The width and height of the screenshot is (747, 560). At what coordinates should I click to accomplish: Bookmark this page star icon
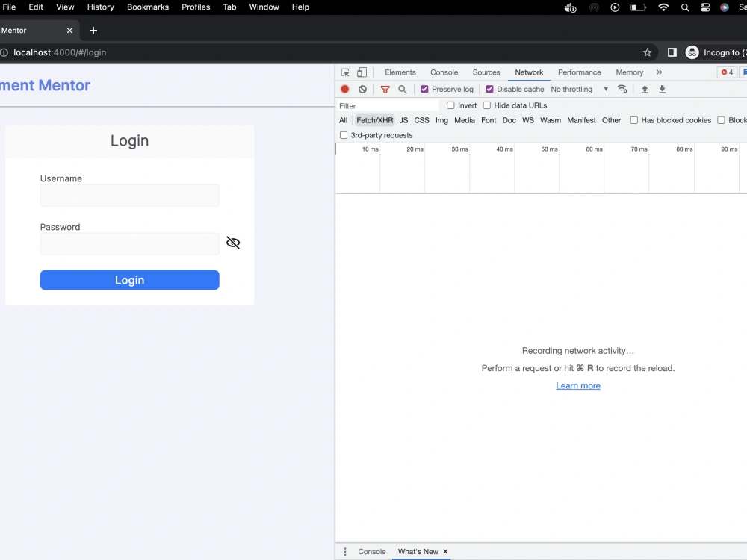coord(647,52)
